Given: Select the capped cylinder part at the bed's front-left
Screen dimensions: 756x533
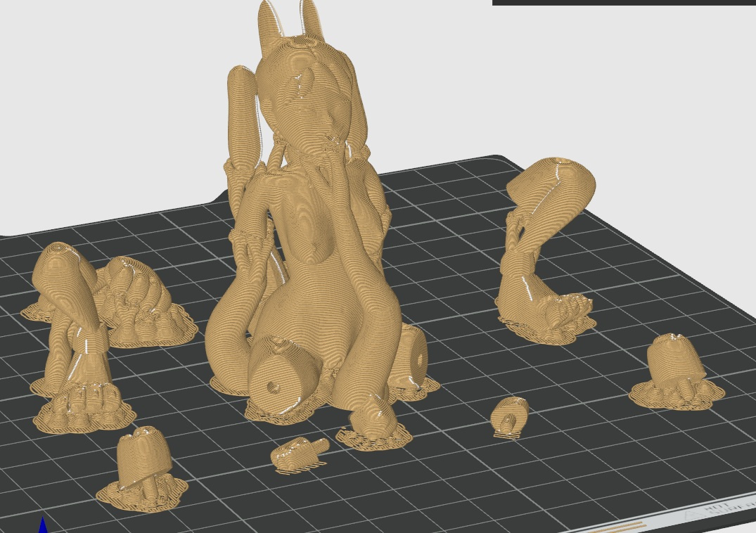Looking at the screenshot, I should pyautogui.click(x=143, y=469).
